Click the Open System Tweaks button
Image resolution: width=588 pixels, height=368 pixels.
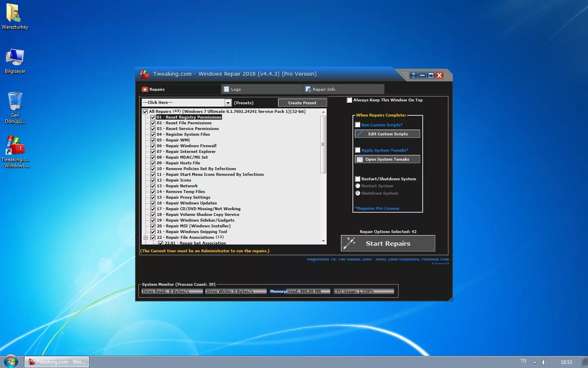coord(388,159)
